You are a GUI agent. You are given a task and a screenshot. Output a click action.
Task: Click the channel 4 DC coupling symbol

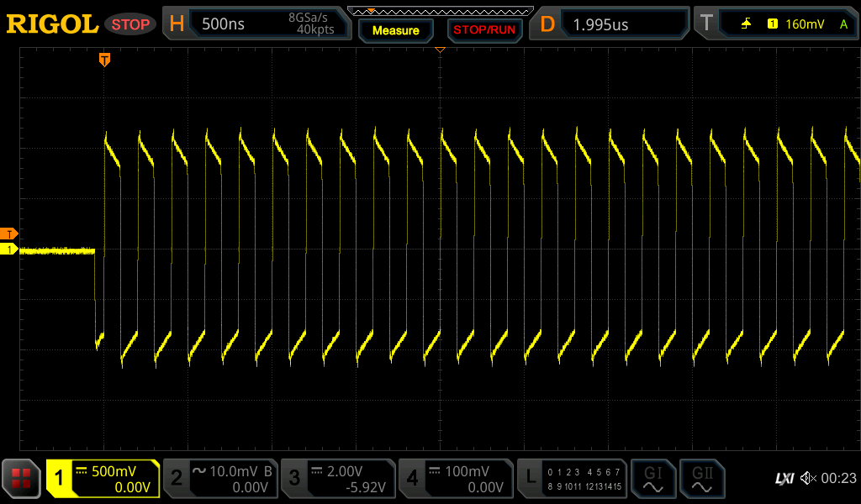(x=435, y=470)
